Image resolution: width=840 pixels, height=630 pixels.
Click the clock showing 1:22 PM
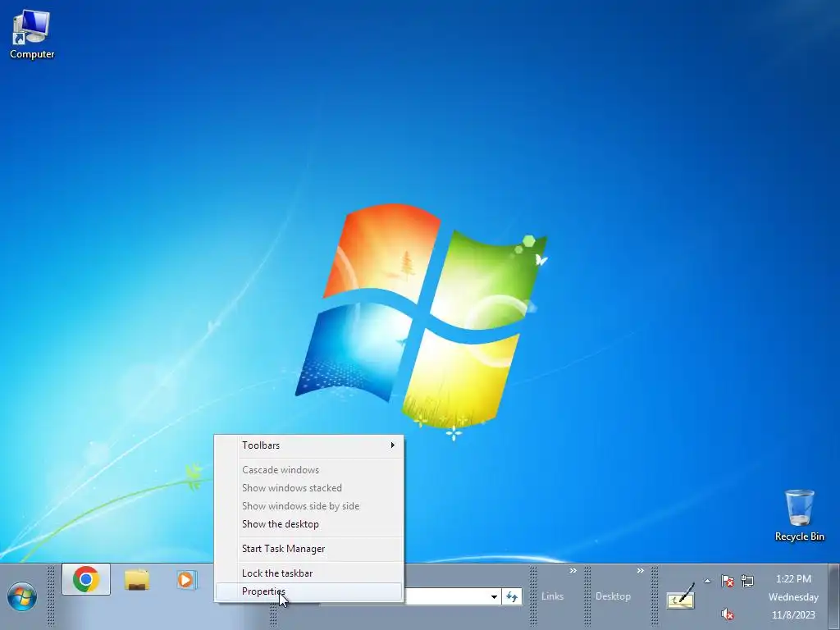pos(793,579)
